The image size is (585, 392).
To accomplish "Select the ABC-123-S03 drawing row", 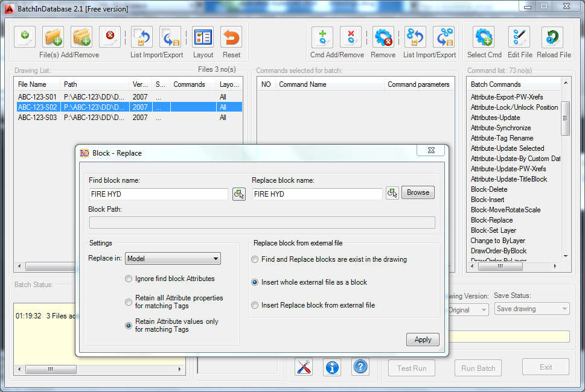I will pos(36,117).
